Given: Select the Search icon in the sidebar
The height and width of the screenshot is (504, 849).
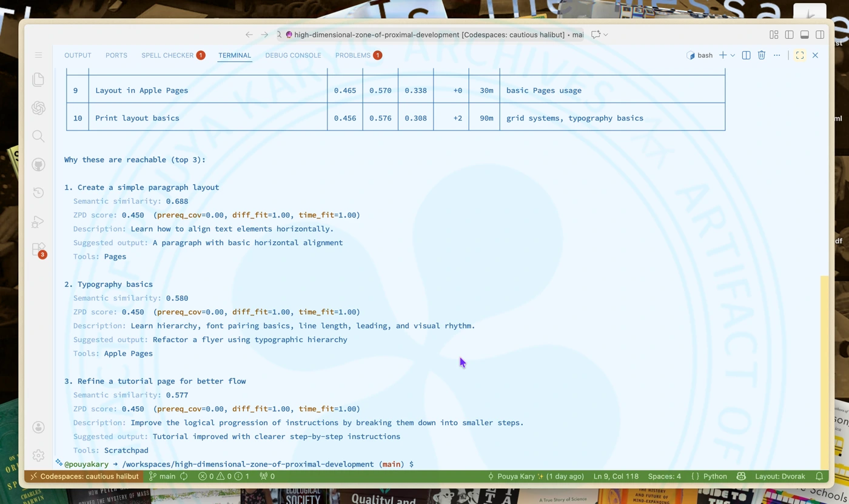Looking at the screenshot, I should point(38,136).
